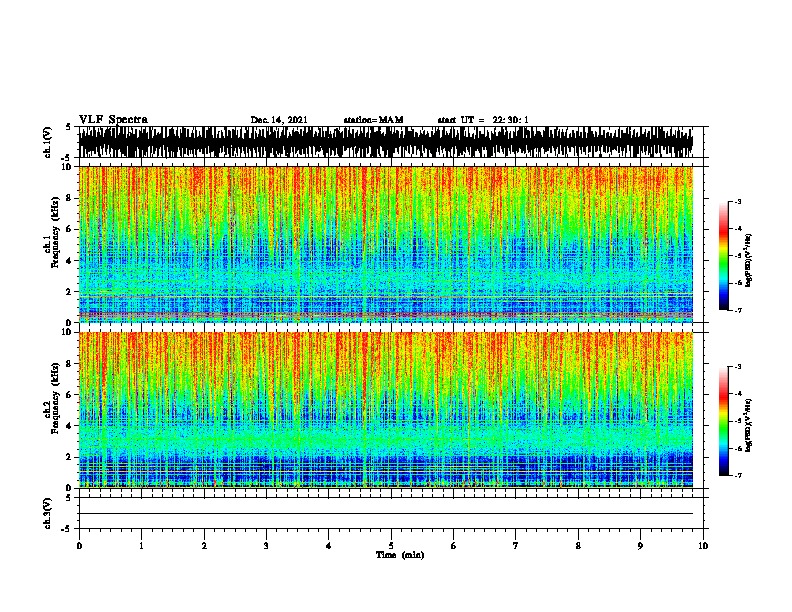This screenshot has width=792, height=612.
Task: Click the date "Dec. 14, 2021"
Action: 279,120
